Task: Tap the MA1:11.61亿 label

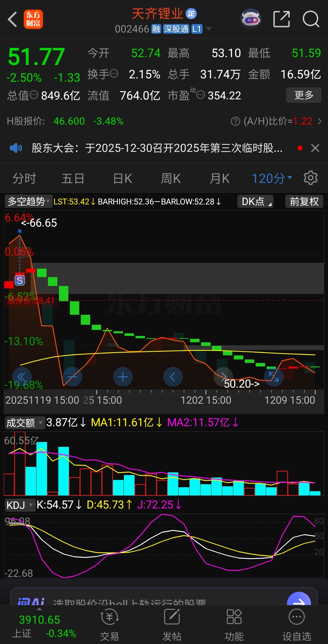Action: (127, 423)
